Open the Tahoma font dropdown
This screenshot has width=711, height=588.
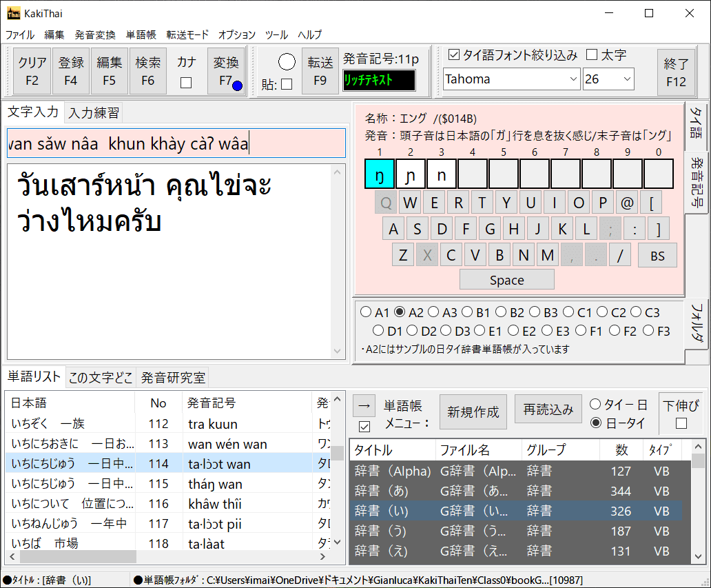[573, 79]
